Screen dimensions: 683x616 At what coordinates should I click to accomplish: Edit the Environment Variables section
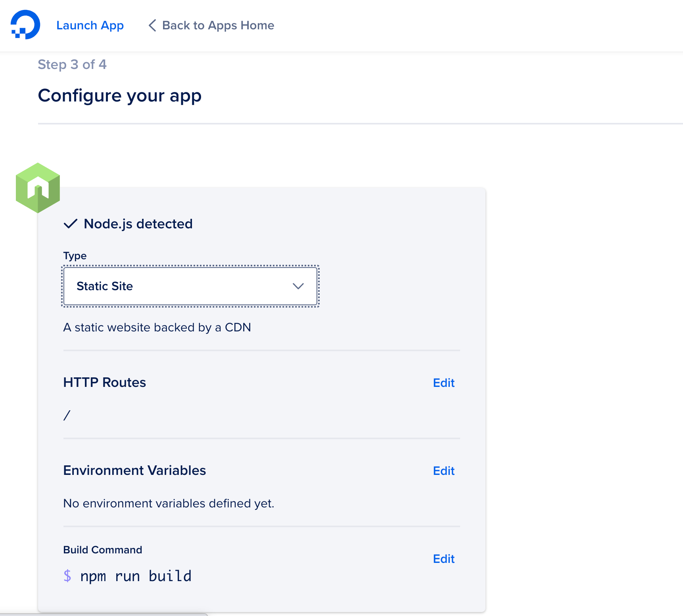(443, 471)
